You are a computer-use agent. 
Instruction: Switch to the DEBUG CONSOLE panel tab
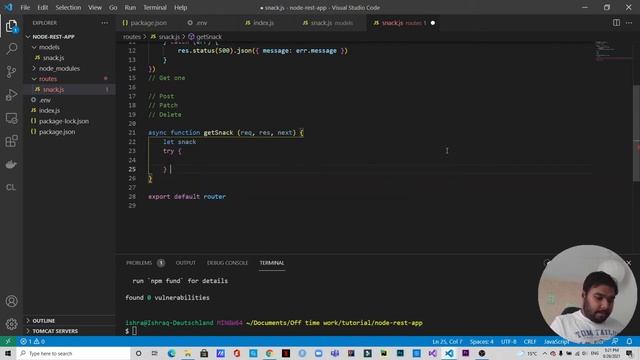coord(227,263)
